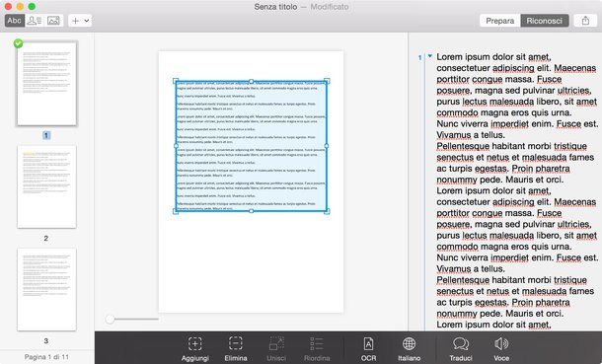Image resolution: width=602 pixels, height=364 pixels.
Task: Click the first 'Lorem ipsum dolor sit amet' line
Action: pos(493,57)
